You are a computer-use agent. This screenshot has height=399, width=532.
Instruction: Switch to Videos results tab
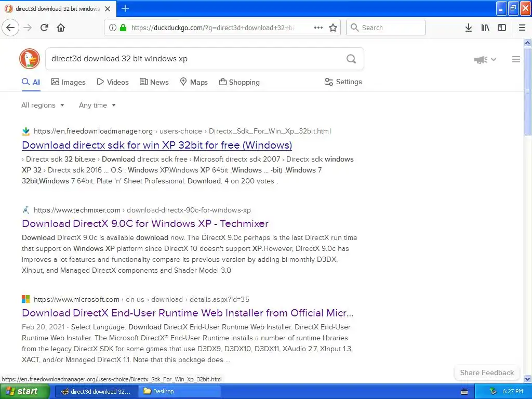(113, 82)
